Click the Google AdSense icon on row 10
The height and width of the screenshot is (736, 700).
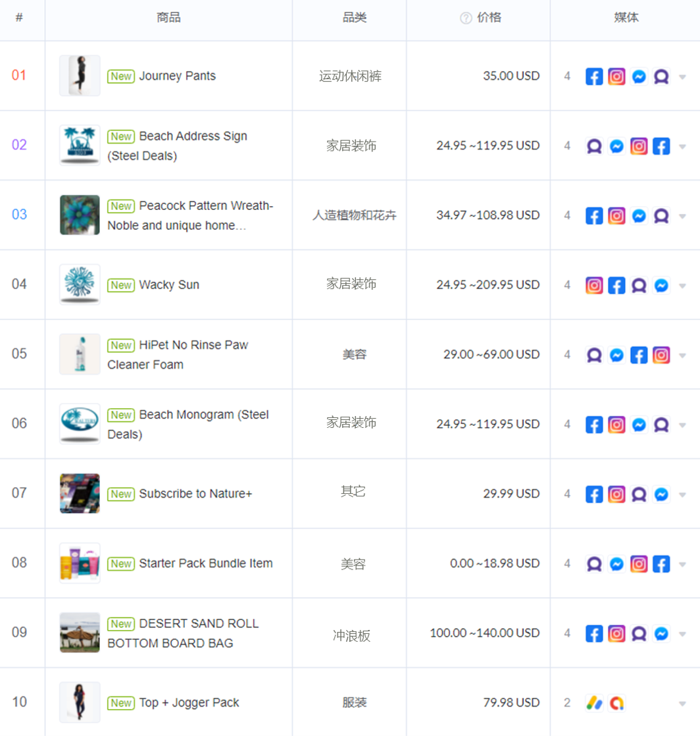(x=616, y=702)
